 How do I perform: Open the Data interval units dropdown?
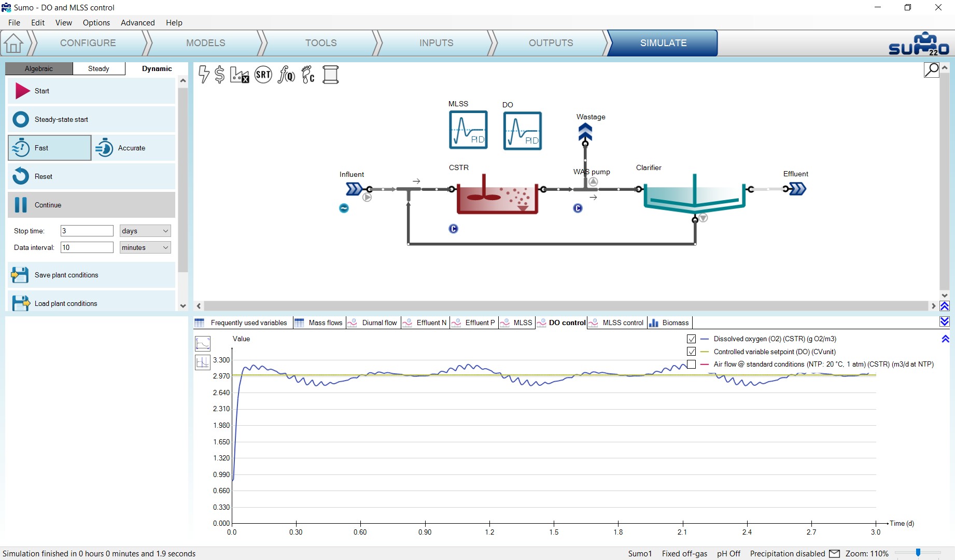145,247
